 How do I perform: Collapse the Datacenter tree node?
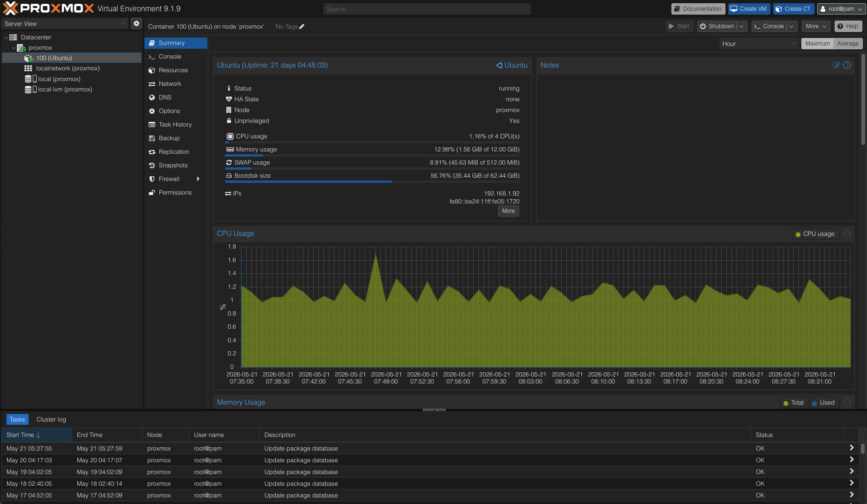6,37
